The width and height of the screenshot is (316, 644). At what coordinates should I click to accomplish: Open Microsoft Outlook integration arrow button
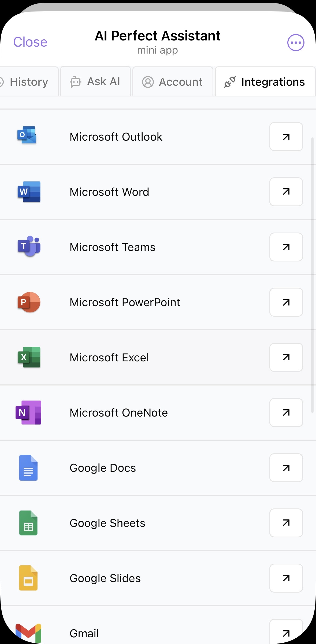286,137
